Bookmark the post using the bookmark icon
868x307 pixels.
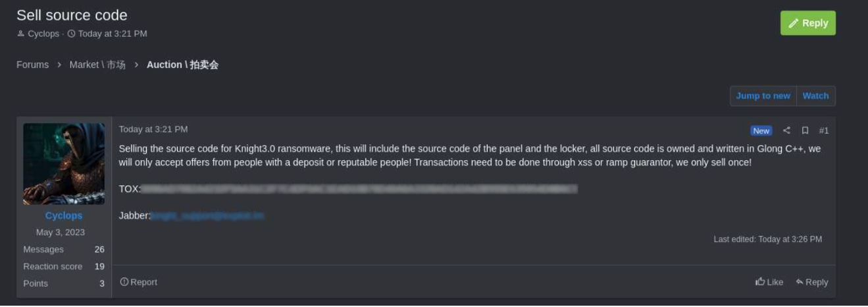[x=805, y=130]
